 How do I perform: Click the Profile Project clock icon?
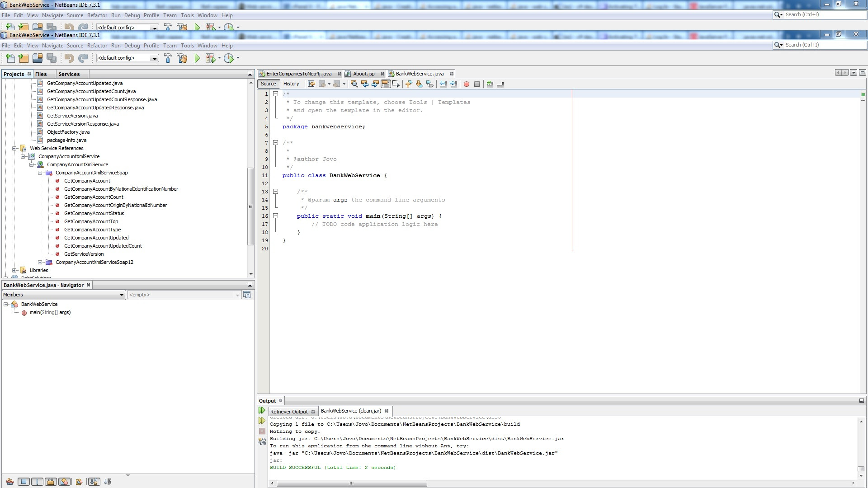(x=229, y=58)
